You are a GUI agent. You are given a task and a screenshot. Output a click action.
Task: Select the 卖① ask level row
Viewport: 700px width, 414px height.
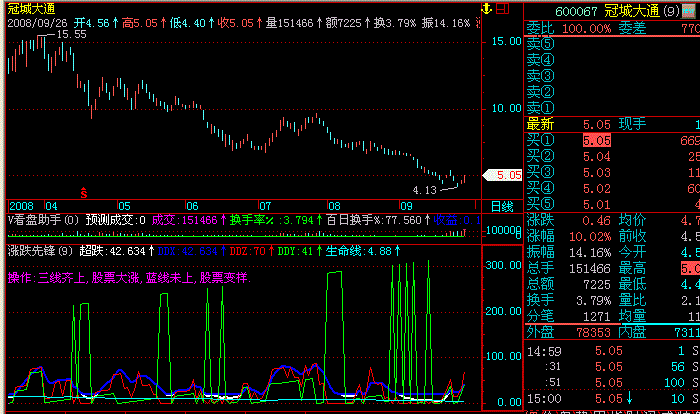612,108
